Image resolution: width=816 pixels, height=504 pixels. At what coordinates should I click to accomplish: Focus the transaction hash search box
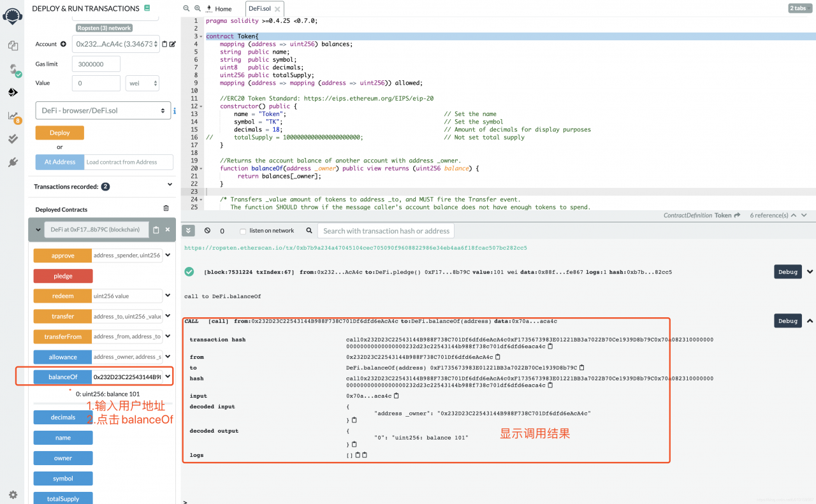386,231
